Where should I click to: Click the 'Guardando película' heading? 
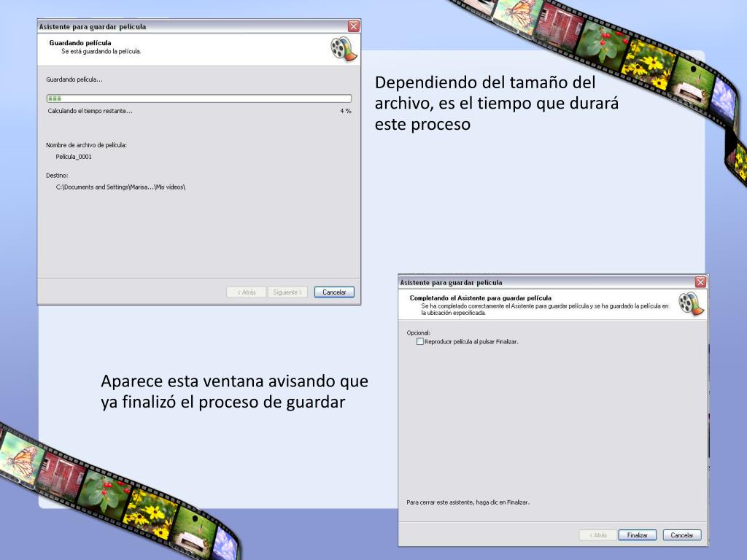point(80,43)
